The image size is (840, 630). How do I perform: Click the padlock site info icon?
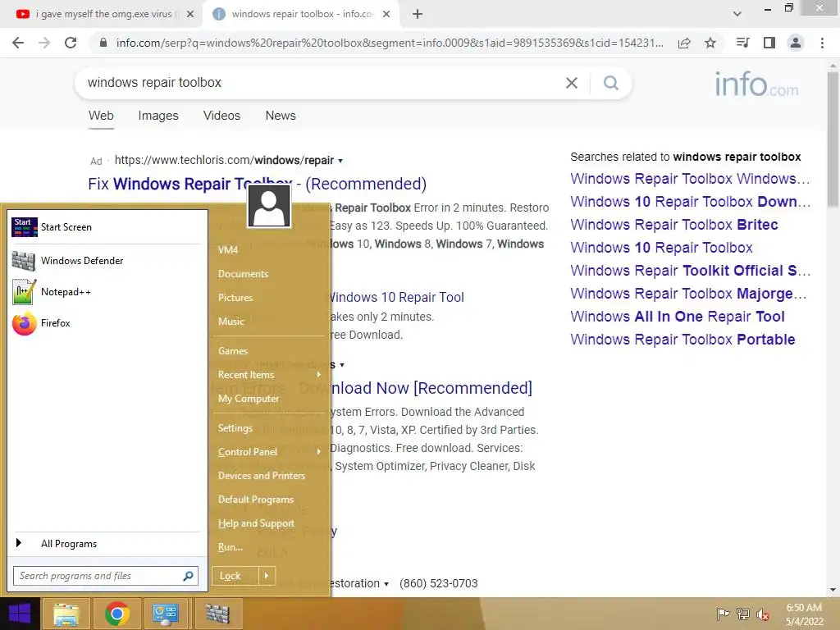103,43
